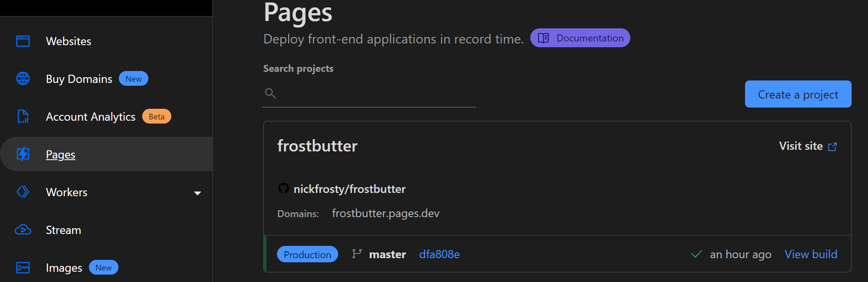The image size is (868, 282).
Task: Click the GitHub logo beside nickfrosty/frostbutter
Action: (x=283, y=188)
